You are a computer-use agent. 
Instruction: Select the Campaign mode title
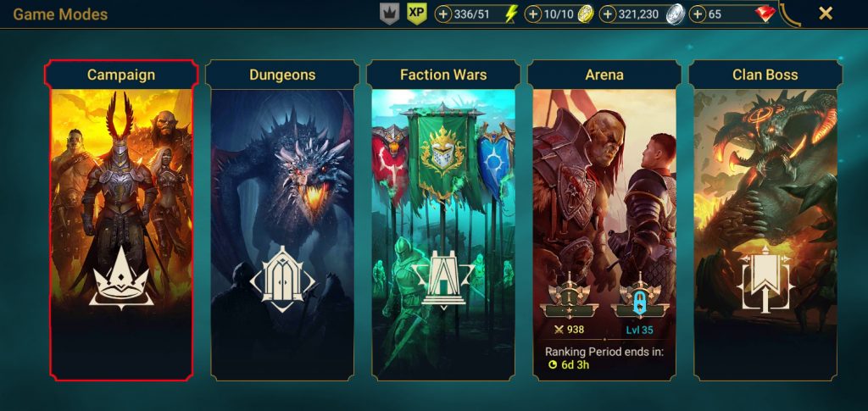(x=121, y=75)
